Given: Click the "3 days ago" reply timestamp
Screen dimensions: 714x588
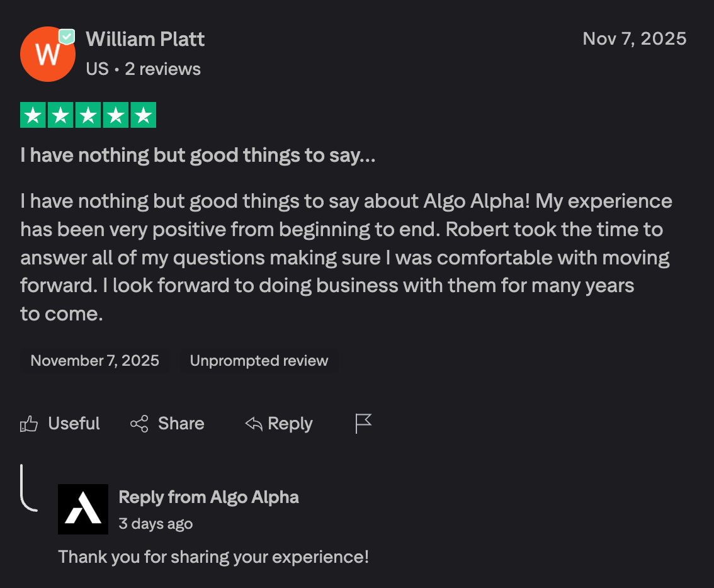Looking at the screenshot, I should pyautogui.click(x=156, y=523).
